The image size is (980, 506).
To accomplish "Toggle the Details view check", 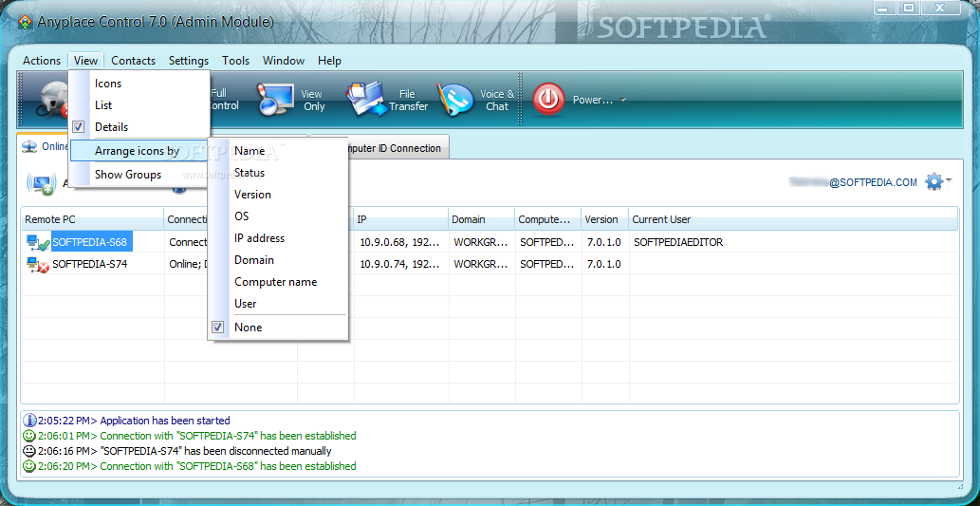I will (x=79, y=127).
